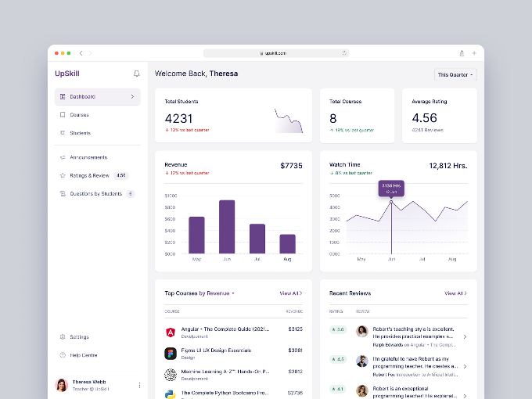Screen dimensions: 532x399
Task: Click the Announcements megaphone icon
Action: pyautogui.click(x=63, y=157)
